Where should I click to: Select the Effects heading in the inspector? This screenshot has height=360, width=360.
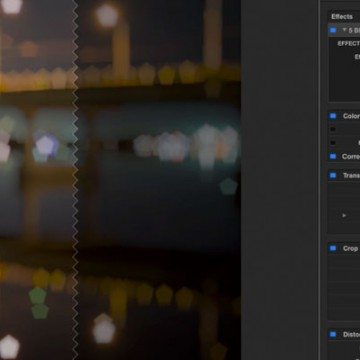click(342, 16)
